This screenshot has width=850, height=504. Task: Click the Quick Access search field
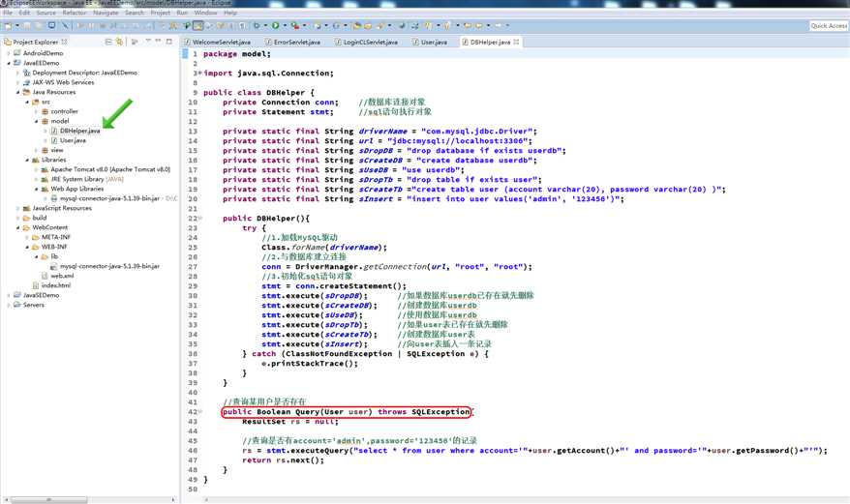tap(829, 25)
